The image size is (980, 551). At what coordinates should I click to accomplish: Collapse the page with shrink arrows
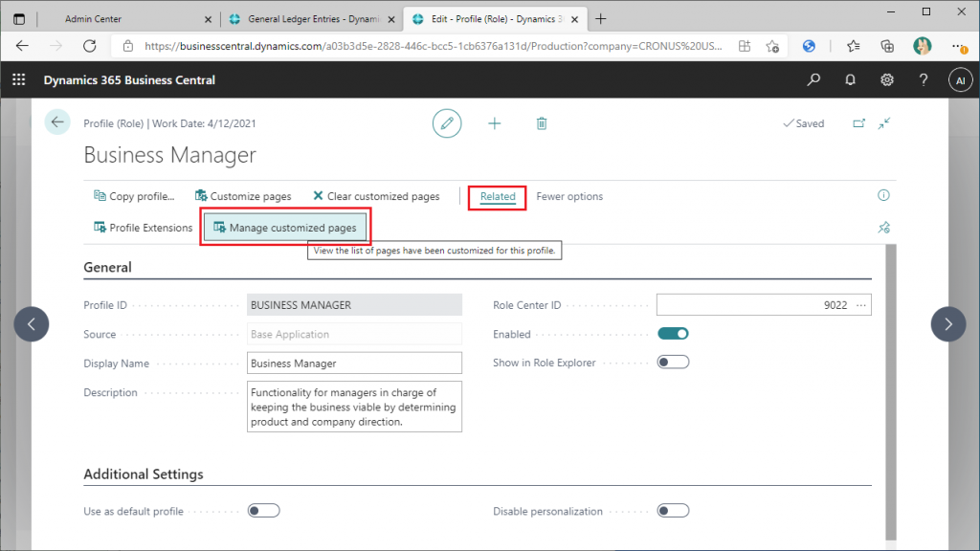pyautogui.click(x=883, y=123)
